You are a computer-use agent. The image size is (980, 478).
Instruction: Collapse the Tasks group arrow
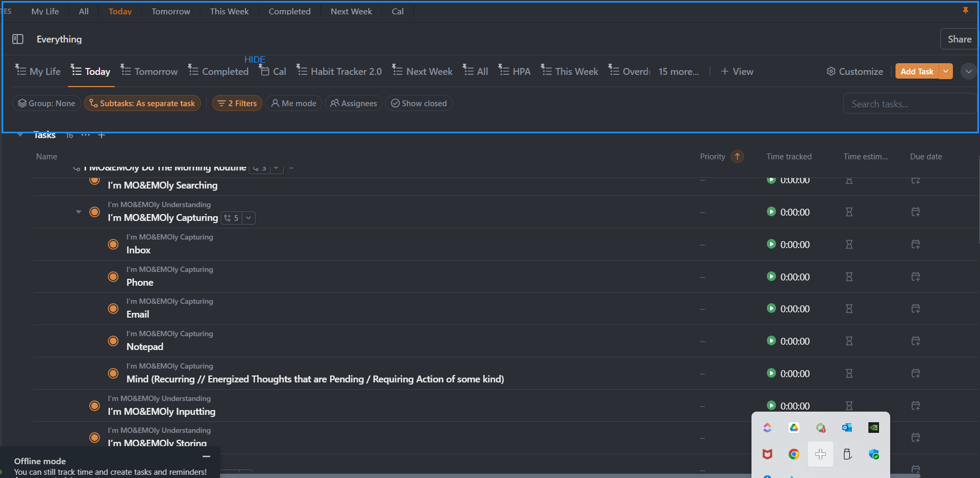point(20,135)
